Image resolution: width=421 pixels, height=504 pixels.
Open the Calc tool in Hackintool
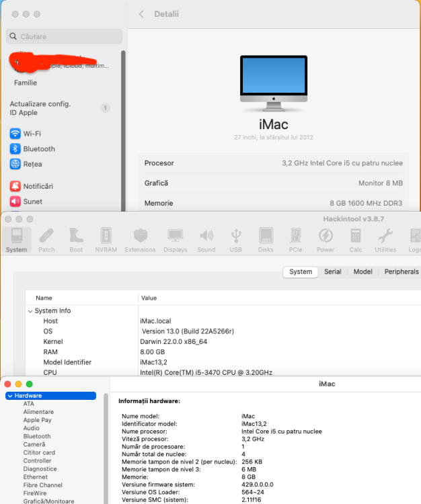[x=355, y=240]
